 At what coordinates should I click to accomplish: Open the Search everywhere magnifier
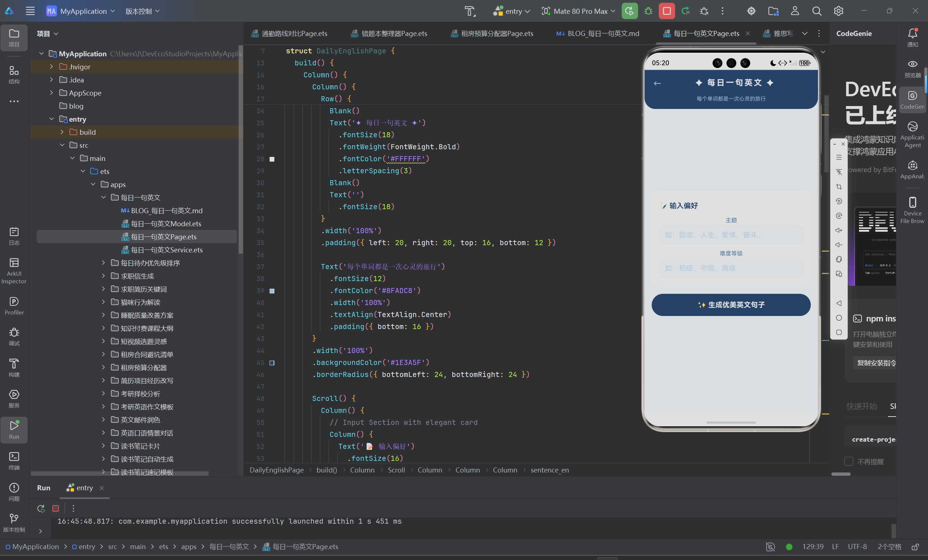click(816, 11)
